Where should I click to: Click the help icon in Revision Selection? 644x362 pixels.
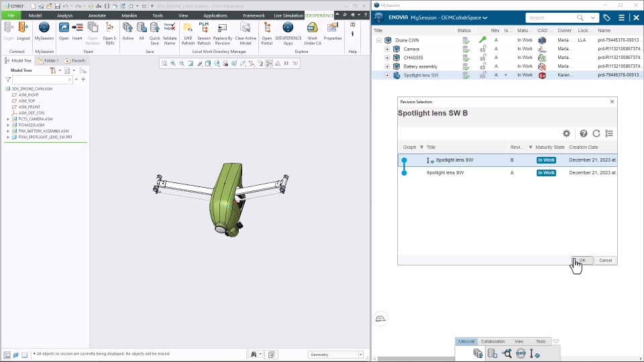pos(583,133)
